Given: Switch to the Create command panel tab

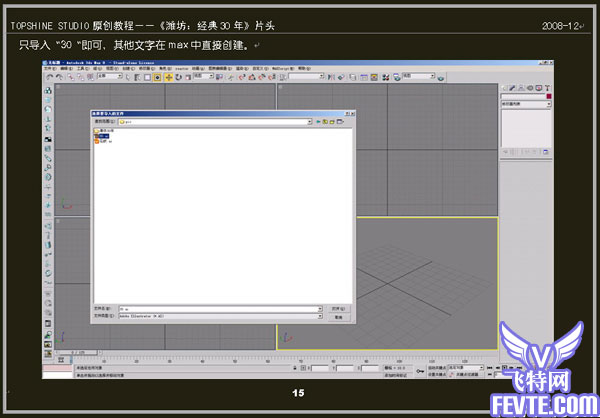Looking at the screenshot, I should pos(505,88).
